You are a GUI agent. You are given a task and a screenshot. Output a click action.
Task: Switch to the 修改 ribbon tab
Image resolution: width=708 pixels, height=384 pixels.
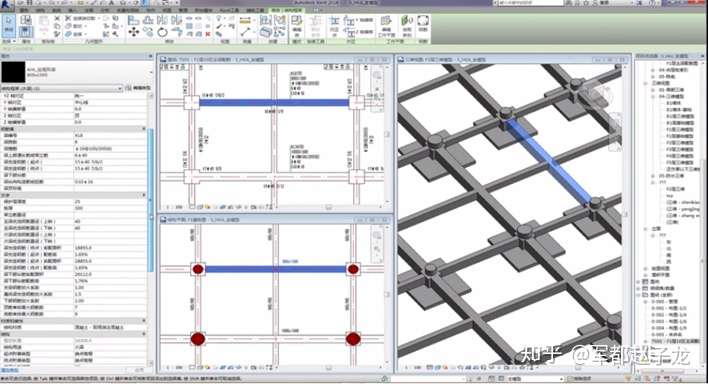(x=275, y=10)
